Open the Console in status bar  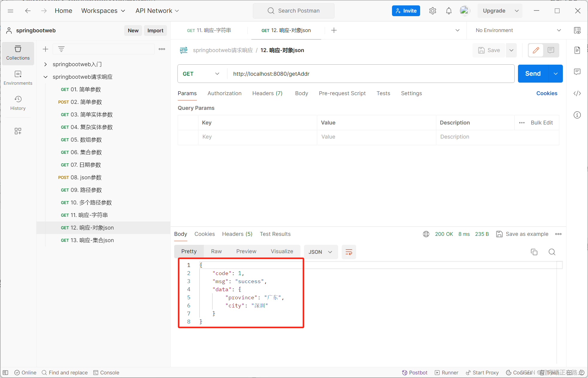tap(106, 373)
